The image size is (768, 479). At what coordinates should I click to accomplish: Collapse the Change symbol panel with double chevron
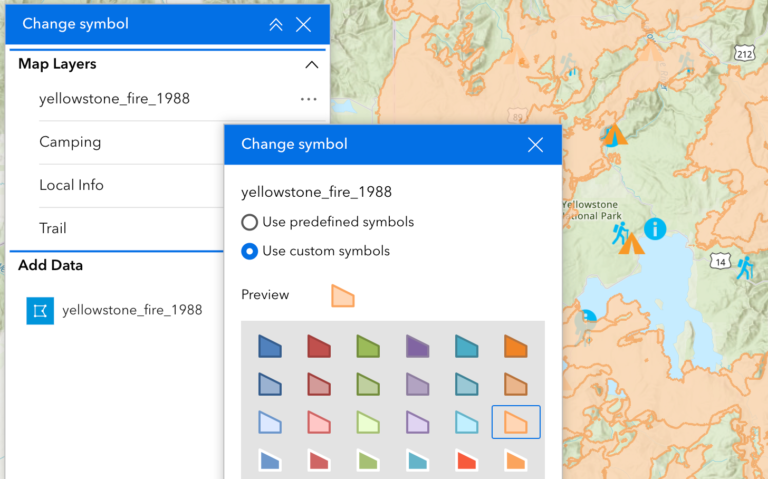pyautogui.click(x=276, y=24)
